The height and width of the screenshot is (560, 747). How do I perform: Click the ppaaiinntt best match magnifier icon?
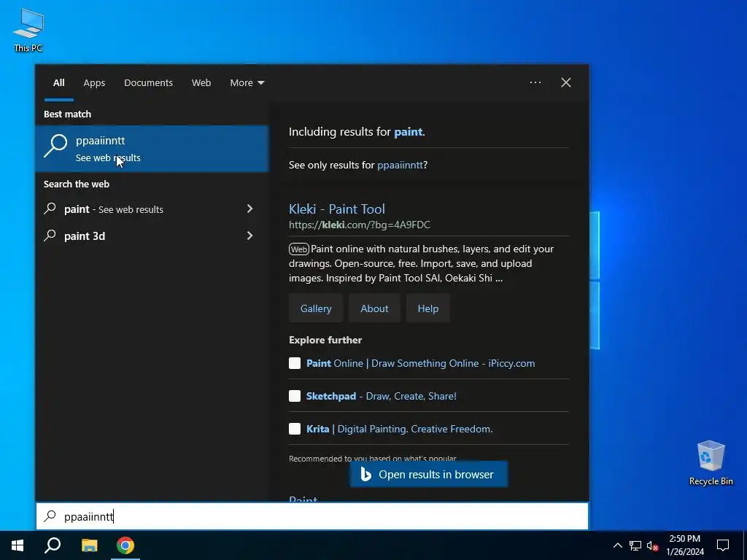coord(55,146)
